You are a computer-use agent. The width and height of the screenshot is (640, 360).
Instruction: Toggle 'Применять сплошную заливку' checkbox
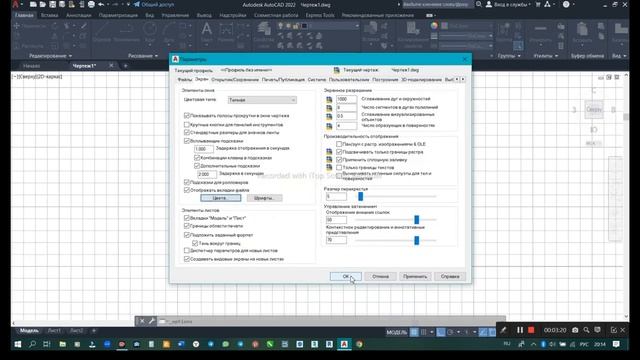point(339,160)
